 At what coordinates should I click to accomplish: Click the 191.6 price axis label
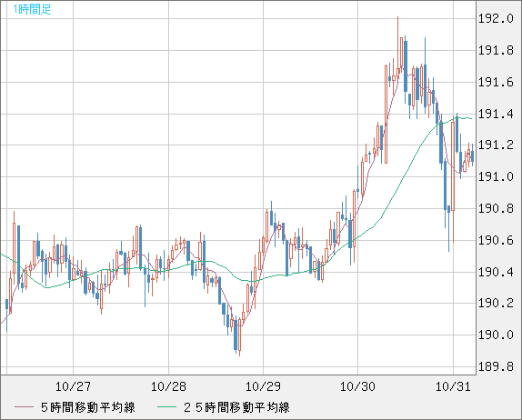[496, 82]
